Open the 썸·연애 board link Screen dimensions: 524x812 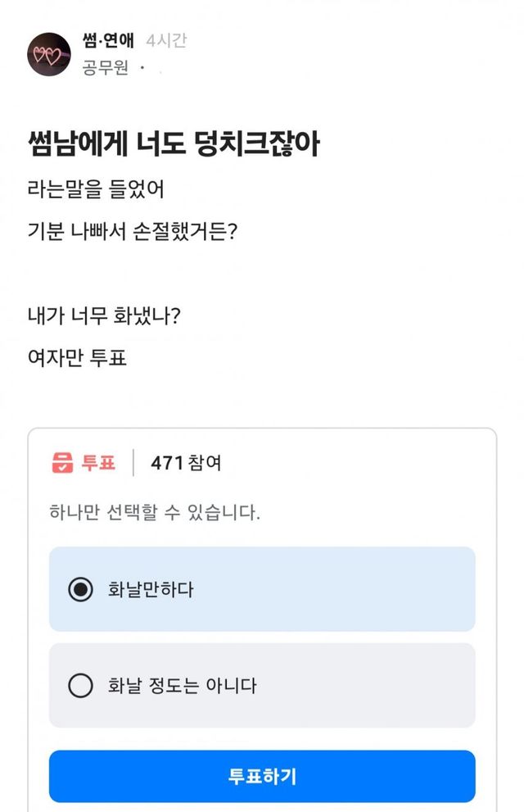[x=108, y=41]
